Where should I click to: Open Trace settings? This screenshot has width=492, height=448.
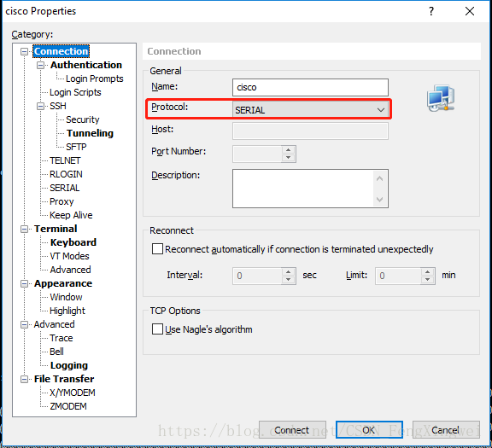[x=61, y=338]
